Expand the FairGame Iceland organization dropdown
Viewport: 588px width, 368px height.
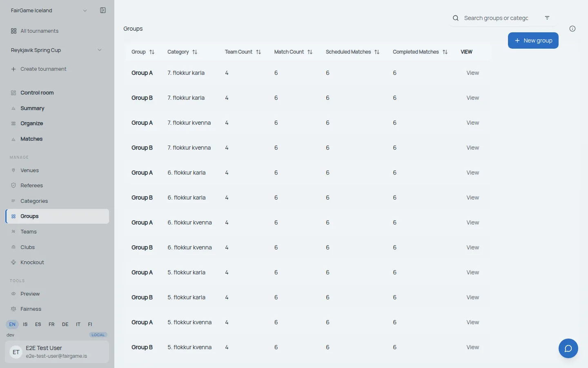click(x=85, y=11)
